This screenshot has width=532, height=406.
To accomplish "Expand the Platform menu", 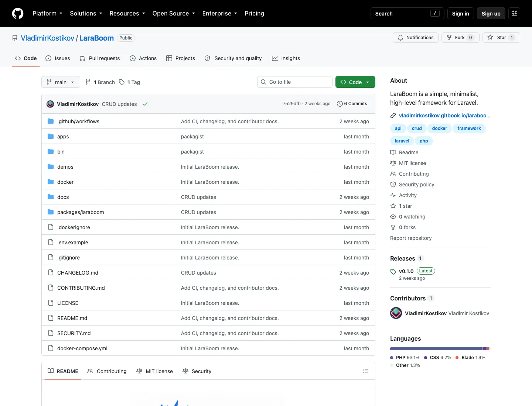I will [x=47, y=13].
